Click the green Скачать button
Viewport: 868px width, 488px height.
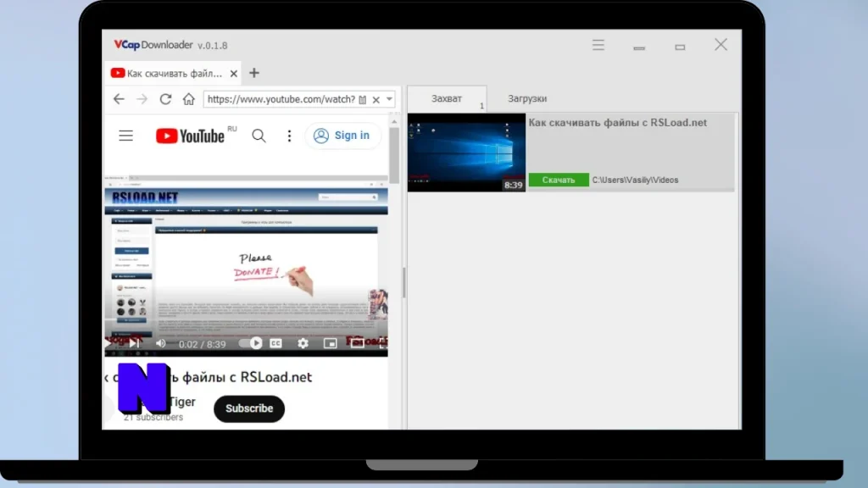pyautogui.click(x=559, y=180)
